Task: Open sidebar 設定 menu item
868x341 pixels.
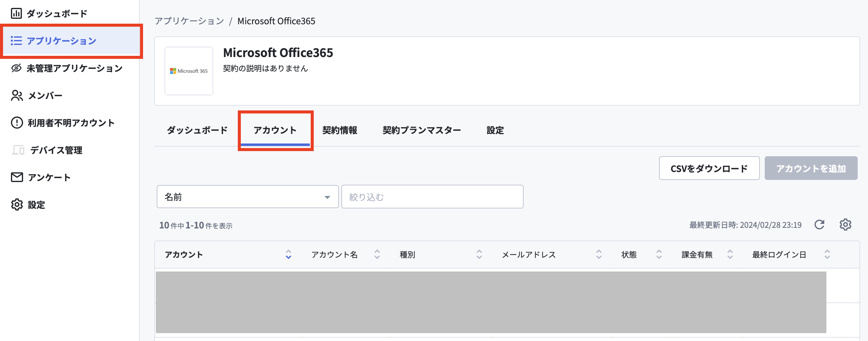Action: 36,205
